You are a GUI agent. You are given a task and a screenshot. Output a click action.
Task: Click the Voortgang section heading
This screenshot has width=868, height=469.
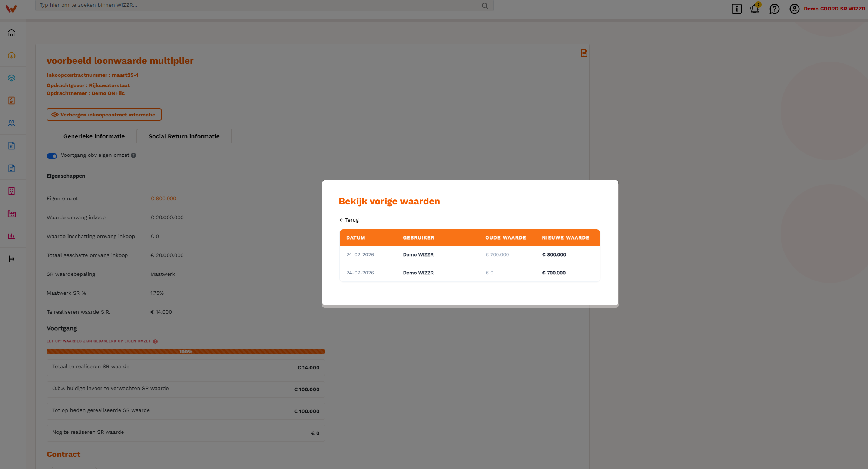pos(62,328)
